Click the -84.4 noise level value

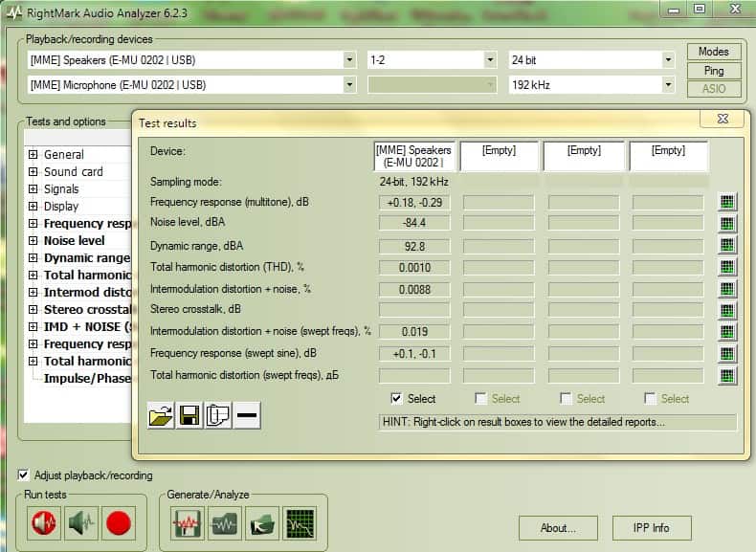414,223
